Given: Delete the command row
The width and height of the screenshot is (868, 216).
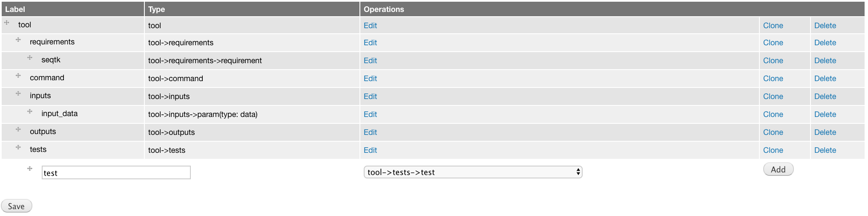Looking at the screenshot, I should 825,79.
